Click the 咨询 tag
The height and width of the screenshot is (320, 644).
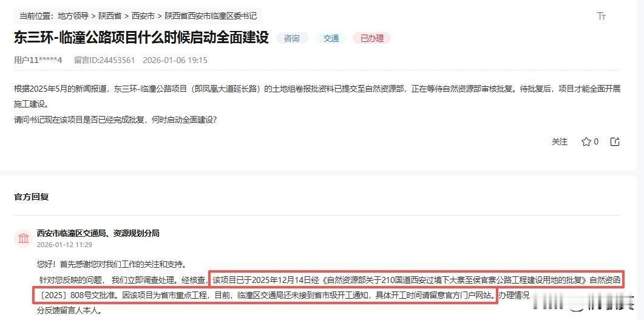[292, 38]
